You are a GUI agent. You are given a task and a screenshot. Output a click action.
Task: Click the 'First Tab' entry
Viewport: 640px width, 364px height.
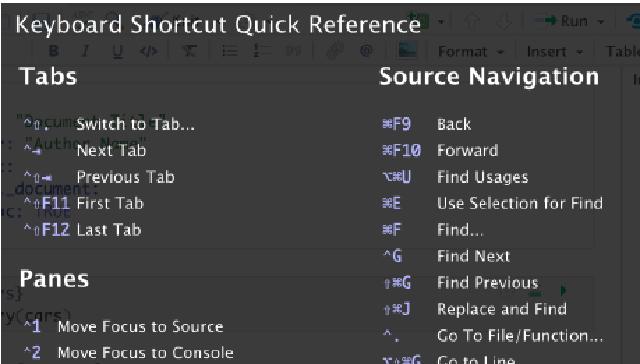[x=110, y=203]
